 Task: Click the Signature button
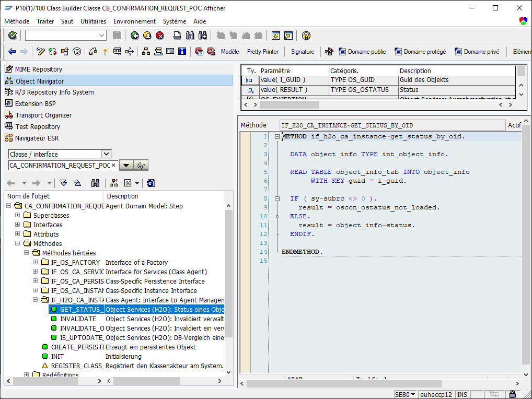click(303, 52)
